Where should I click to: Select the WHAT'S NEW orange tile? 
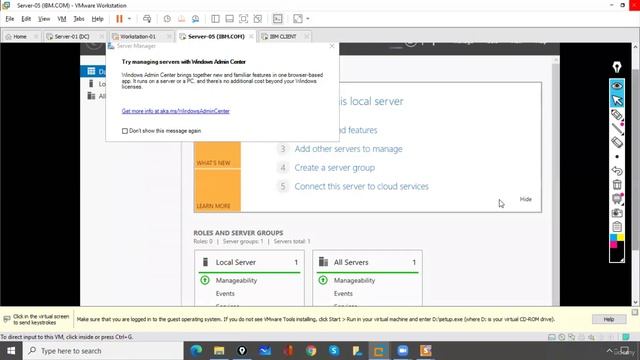(217, 155)
